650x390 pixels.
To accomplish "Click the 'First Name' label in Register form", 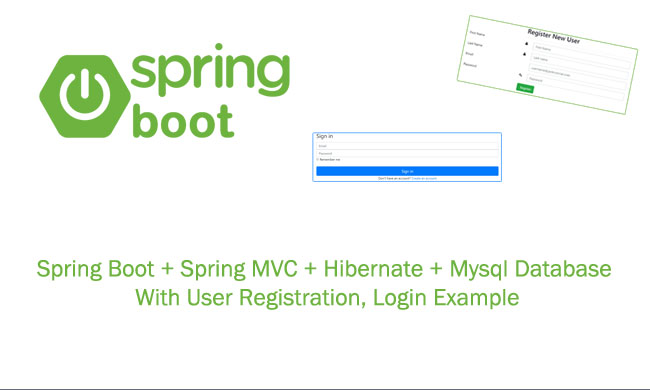I will pyautogui.click(x=477, y=33).
